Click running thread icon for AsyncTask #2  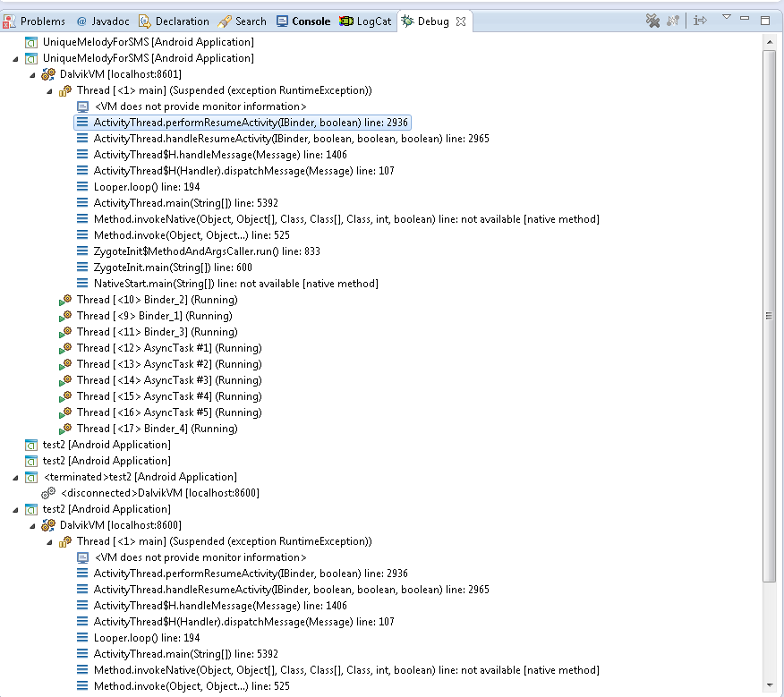(65, 364)
